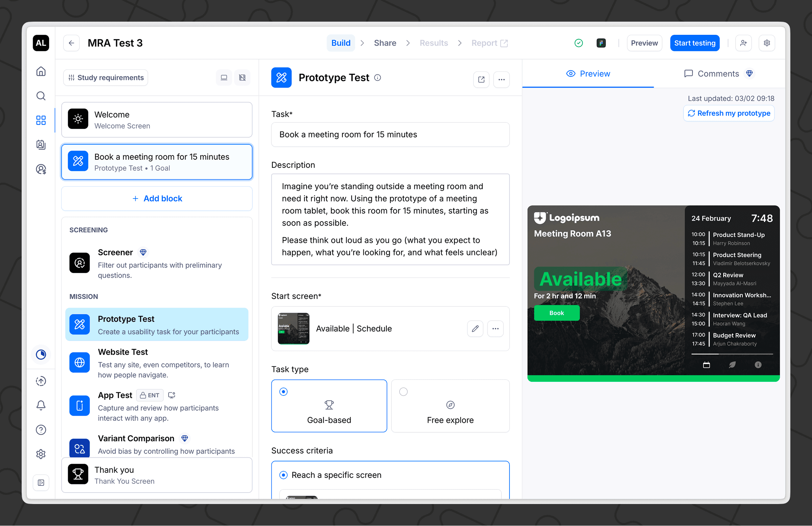Screen dimensions: 812x526
Task: Show info tooltip beside Prototype Test title
Action: 378,78
